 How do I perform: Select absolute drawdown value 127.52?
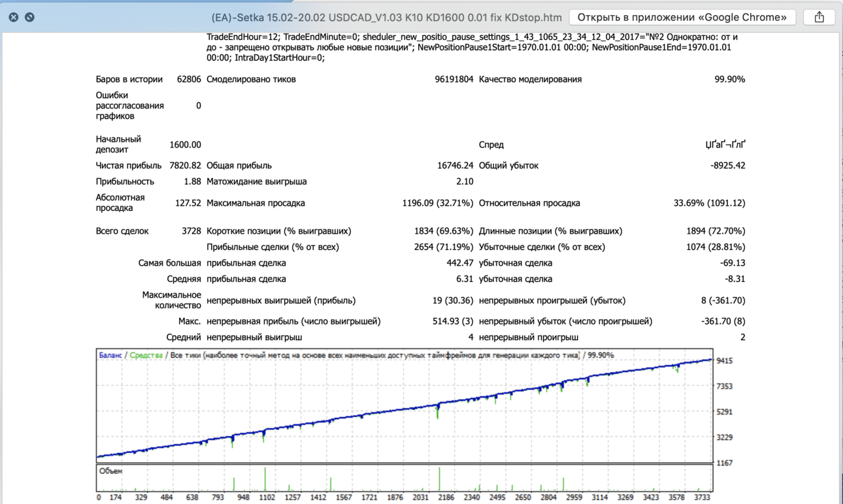click(188, 203)
